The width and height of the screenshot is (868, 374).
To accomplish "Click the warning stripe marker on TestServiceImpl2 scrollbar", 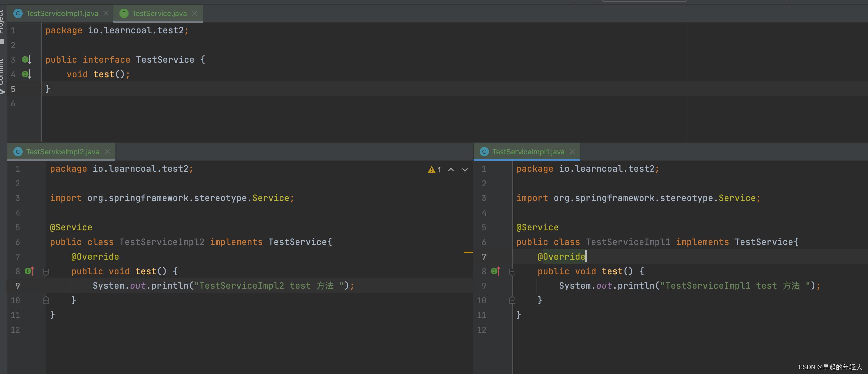I will 468,252.
